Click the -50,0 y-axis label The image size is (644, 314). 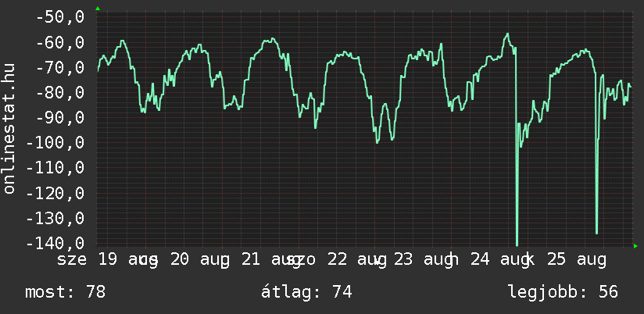[60, 17]
